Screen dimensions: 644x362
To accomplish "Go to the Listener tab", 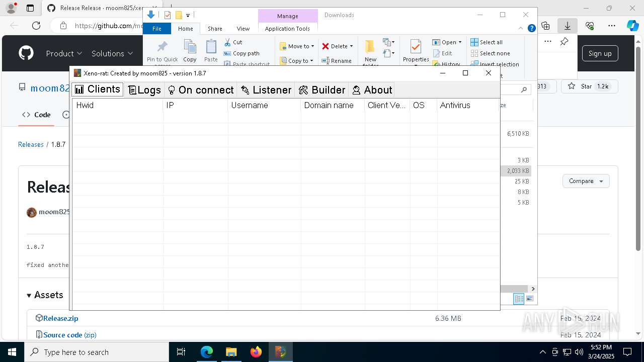I will pyautogui.click(x=266, y=90).
